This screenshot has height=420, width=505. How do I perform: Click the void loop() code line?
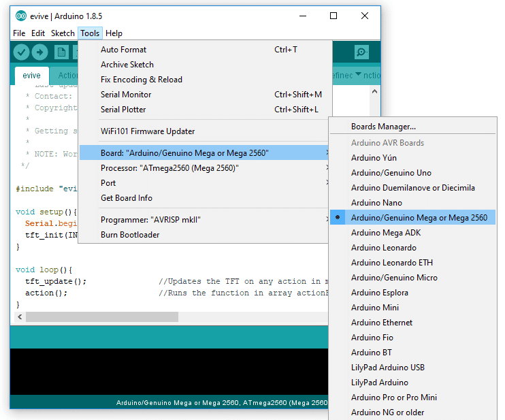point(44,270)
